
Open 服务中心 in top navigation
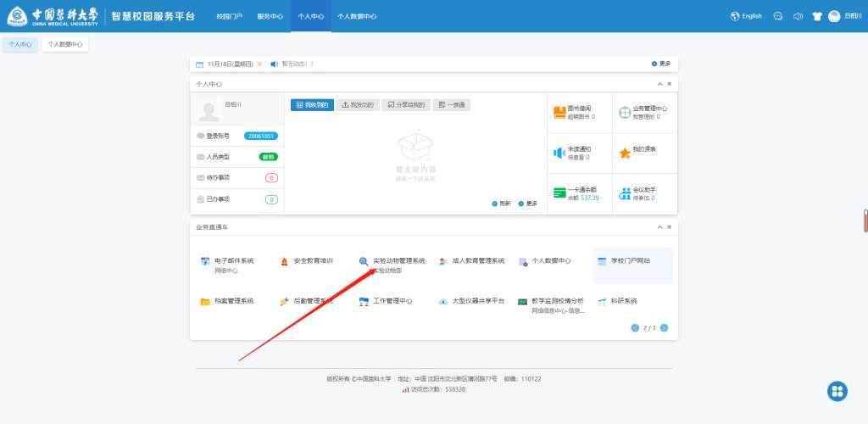270,16
